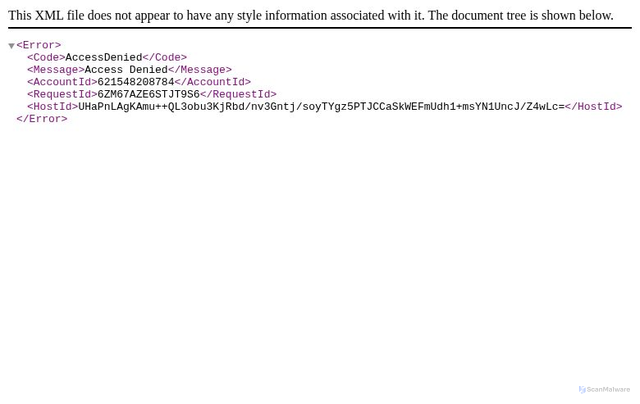Click the closing </Code> tag

coord(165,58)
